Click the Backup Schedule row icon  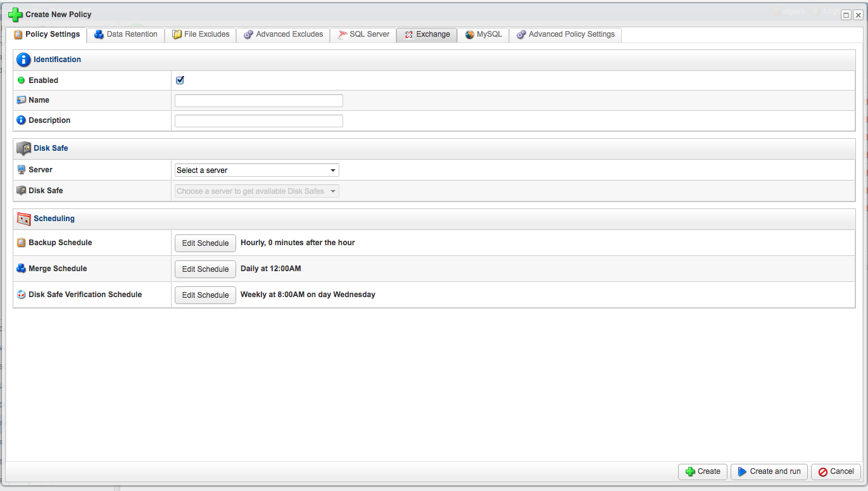(x=22, y=243)
